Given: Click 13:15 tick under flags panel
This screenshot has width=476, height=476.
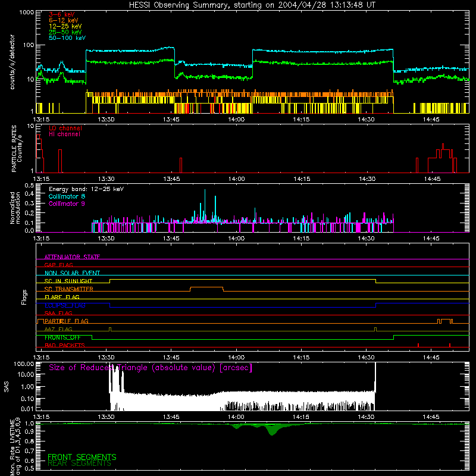Looking at the screenshot, I should click(41, 358).
